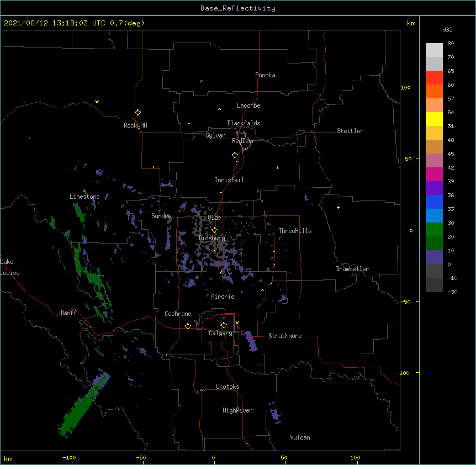Click the Banff town label
This screenshot has height=465, width=476.
68,313
